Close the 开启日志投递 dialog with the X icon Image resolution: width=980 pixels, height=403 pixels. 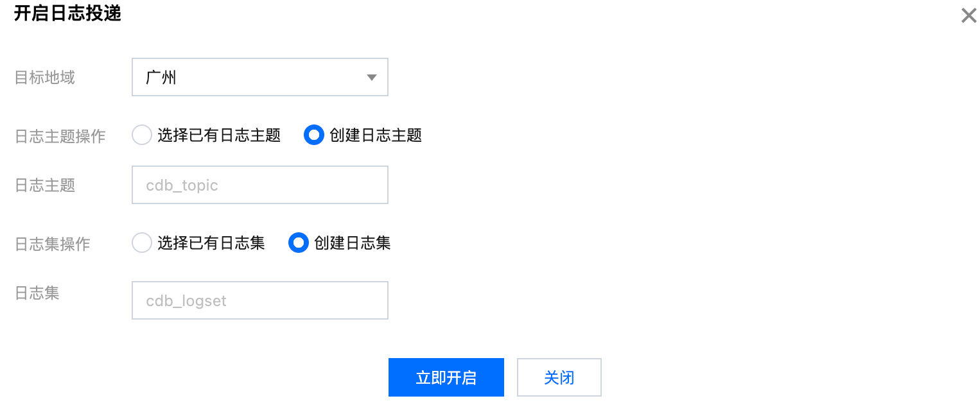(x=968, y=16)
